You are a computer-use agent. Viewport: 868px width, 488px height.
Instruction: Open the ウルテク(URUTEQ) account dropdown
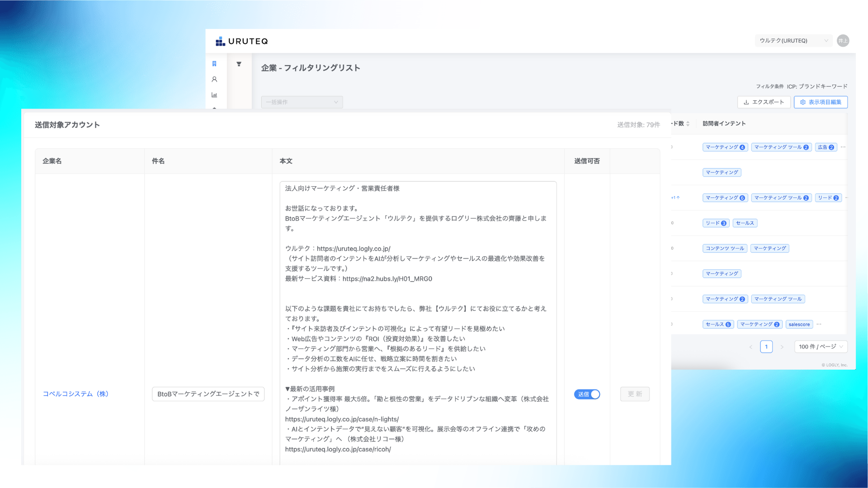click(793, 41)
